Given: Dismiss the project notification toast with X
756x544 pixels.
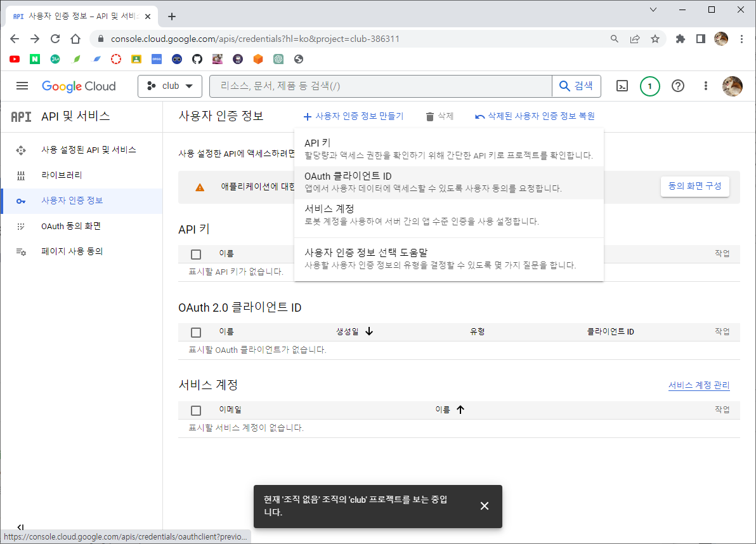Looking at the screenshot, I should (485, 506).
